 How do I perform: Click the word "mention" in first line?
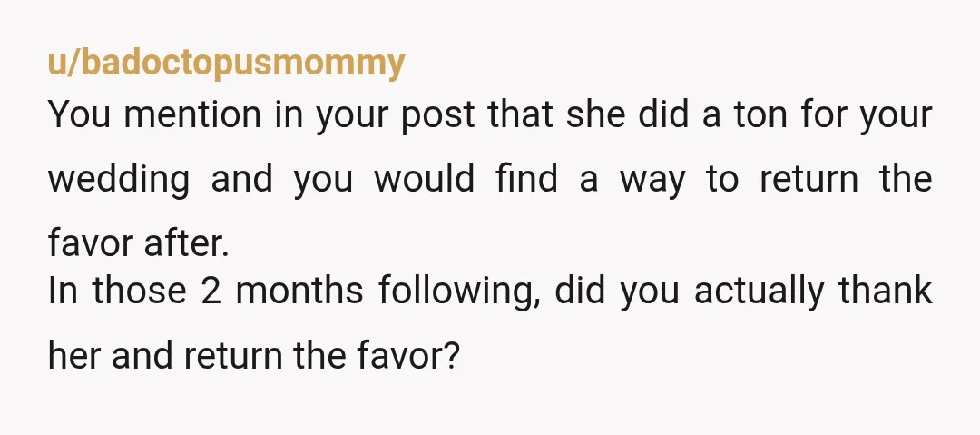point(192,116)
